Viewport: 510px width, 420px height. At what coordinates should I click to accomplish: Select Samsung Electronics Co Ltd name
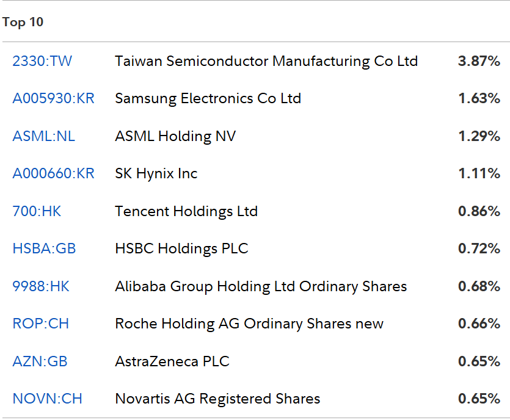(208, 98)
